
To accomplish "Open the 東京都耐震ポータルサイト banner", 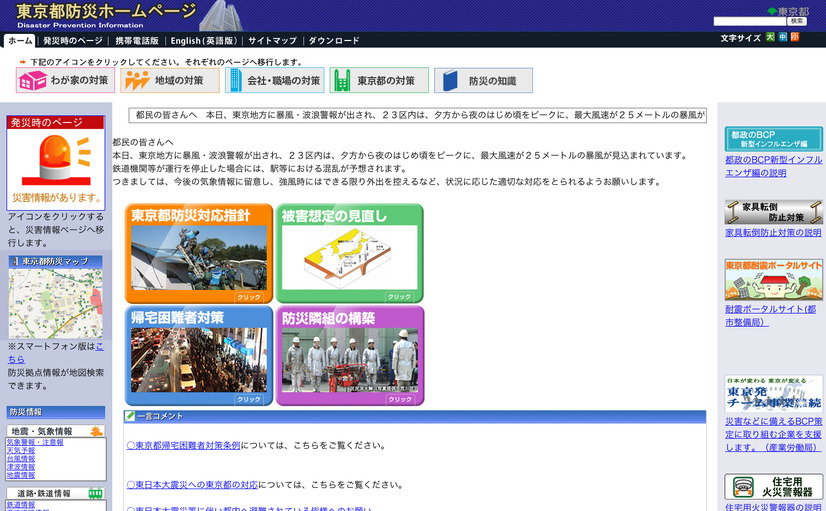I will click(773, 279).
